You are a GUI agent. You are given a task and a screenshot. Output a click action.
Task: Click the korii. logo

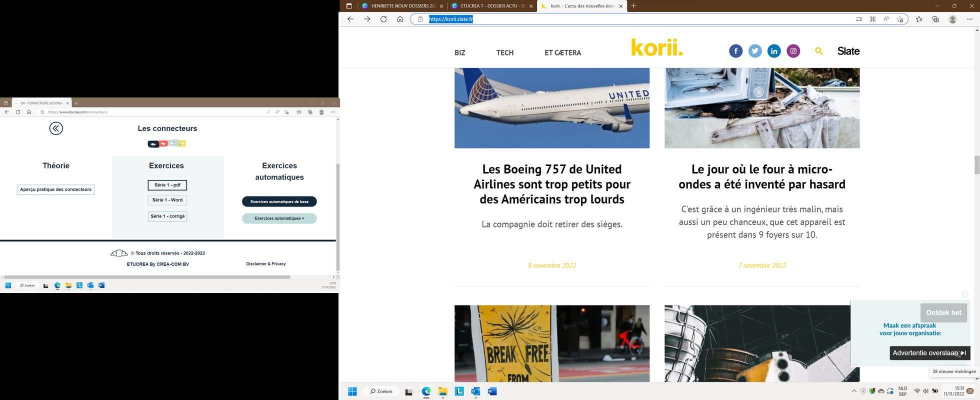pyautogui.click(x=656, y=47)
